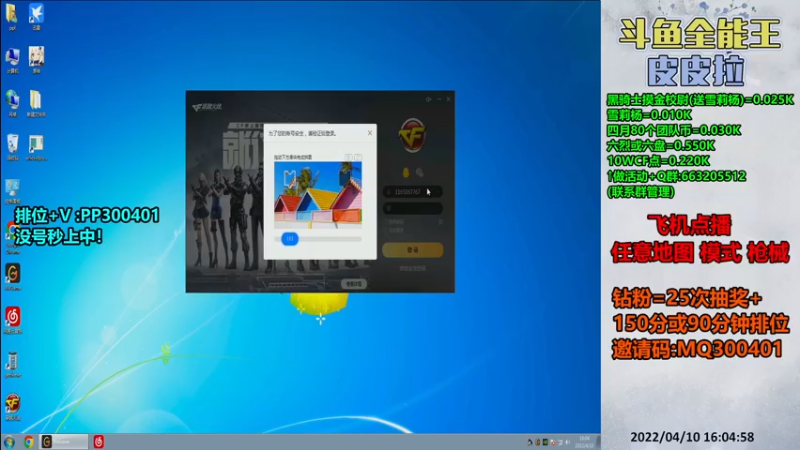Open the green document shortcut beside Recycle Bin
800x450 pixels.
(36, 147)
